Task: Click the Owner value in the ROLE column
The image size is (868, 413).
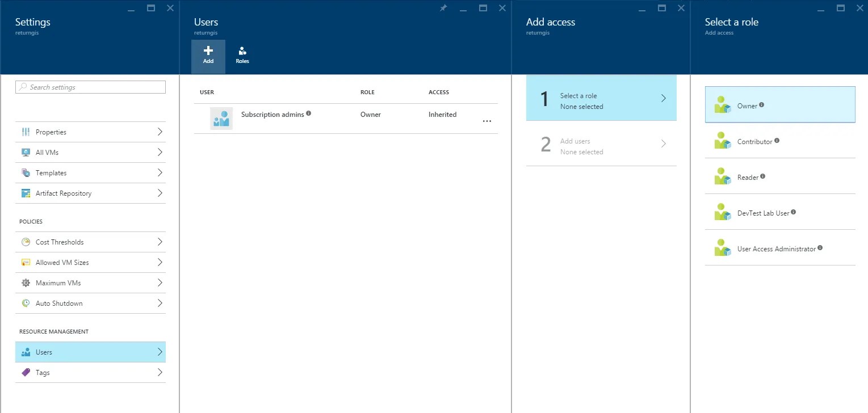Action: click(x=371, y=115)
